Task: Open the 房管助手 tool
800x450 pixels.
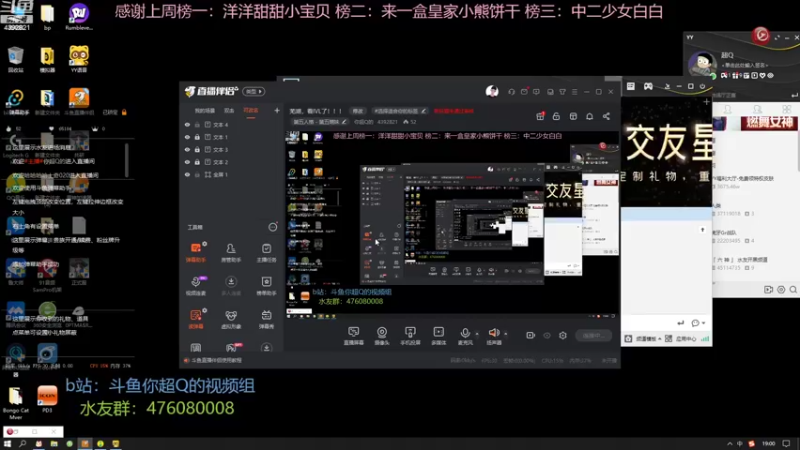Action: 231,252
